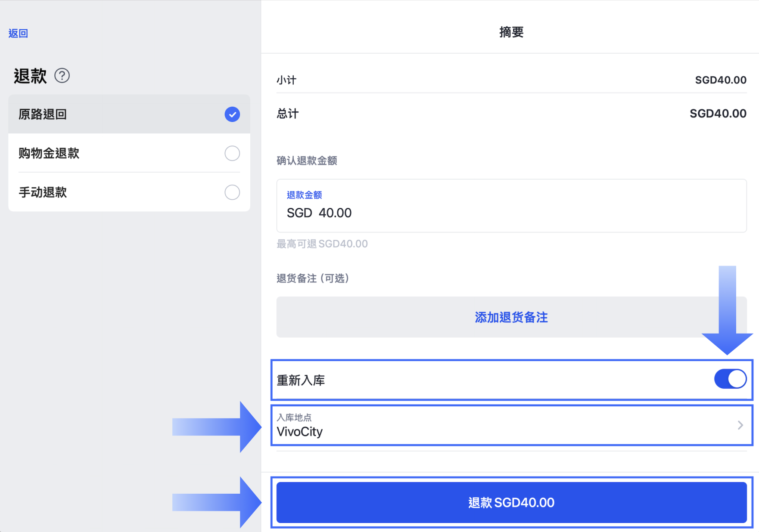The image size is (759, 532).
Task: Click the 入库地点 label text
Action: [x=294, y=418]
